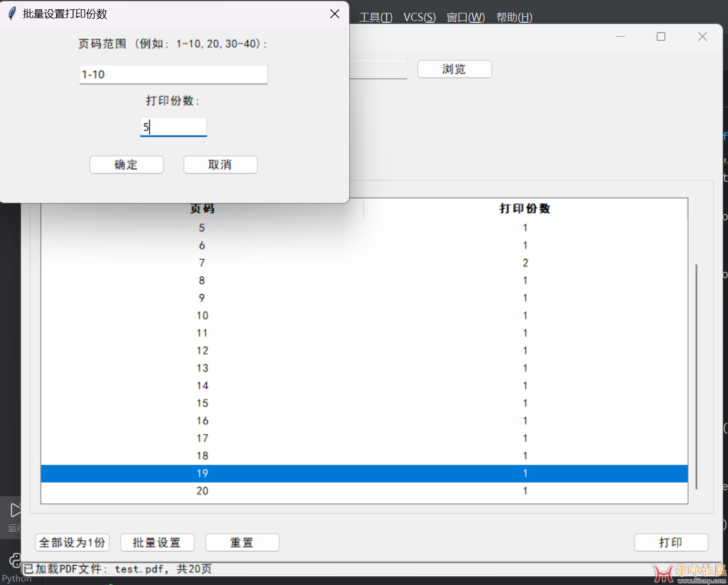This screenshot has width=728, height=585.
Task: Open the 窗口(W) menu
Action: coord(465,17)
